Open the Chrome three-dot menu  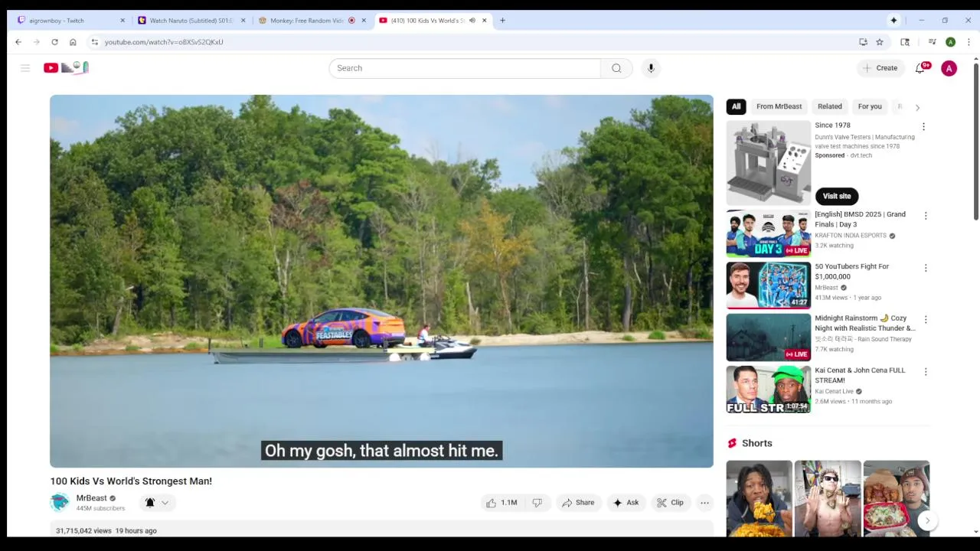pyautogui.click(x=969, y=42)
